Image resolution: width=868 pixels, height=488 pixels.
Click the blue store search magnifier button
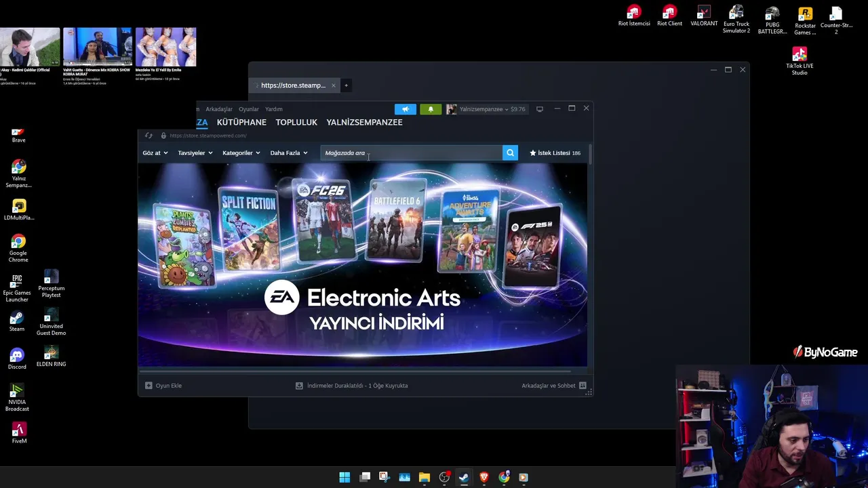pyautogui.click(x=510, y=153)
